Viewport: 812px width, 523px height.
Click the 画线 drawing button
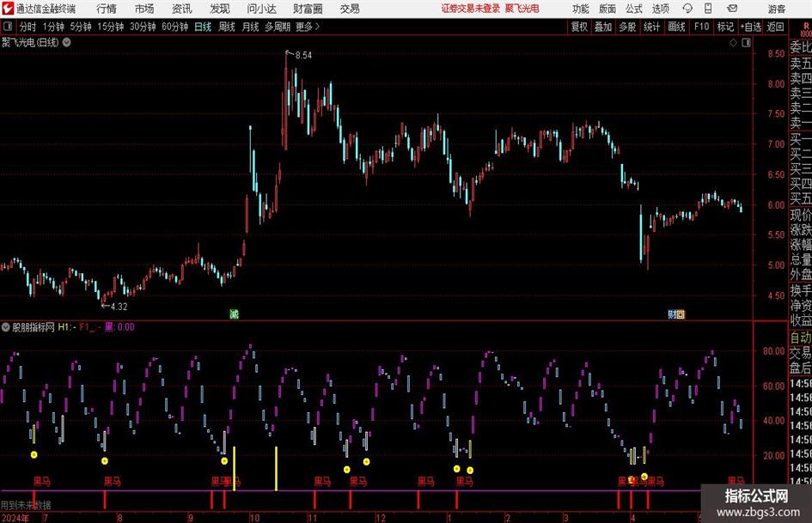pos(677,27)
